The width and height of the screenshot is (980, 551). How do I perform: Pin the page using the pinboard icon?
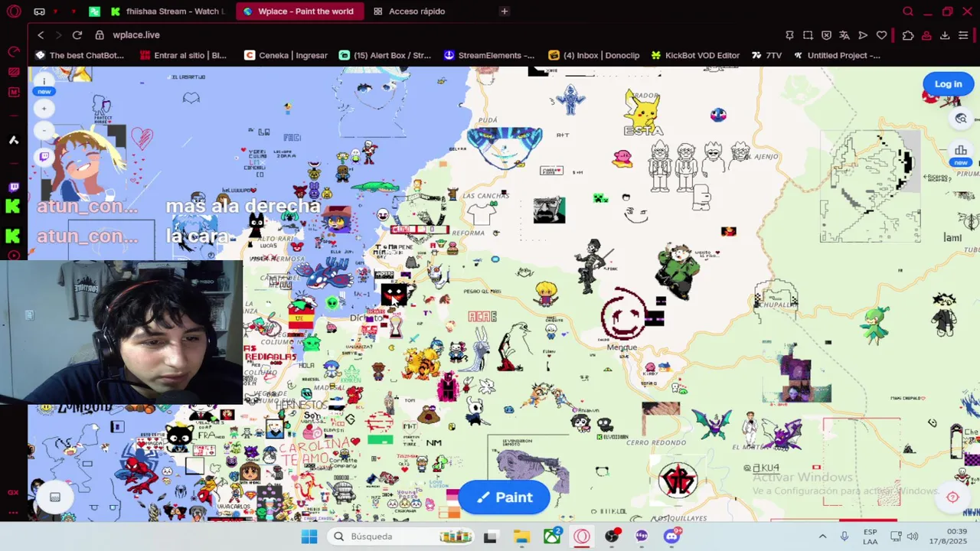(x=789, y=35)
